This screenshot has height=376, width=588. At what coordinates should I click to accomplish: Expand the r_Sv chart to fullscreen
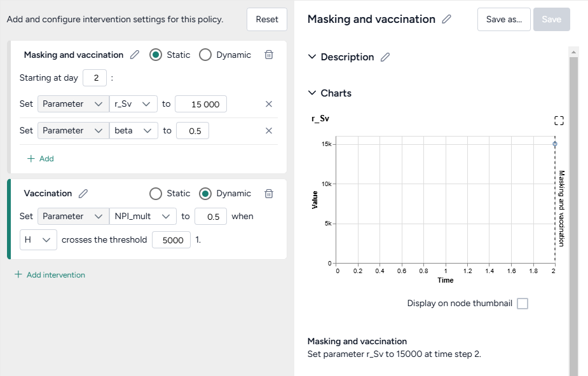tap(559, 121)
